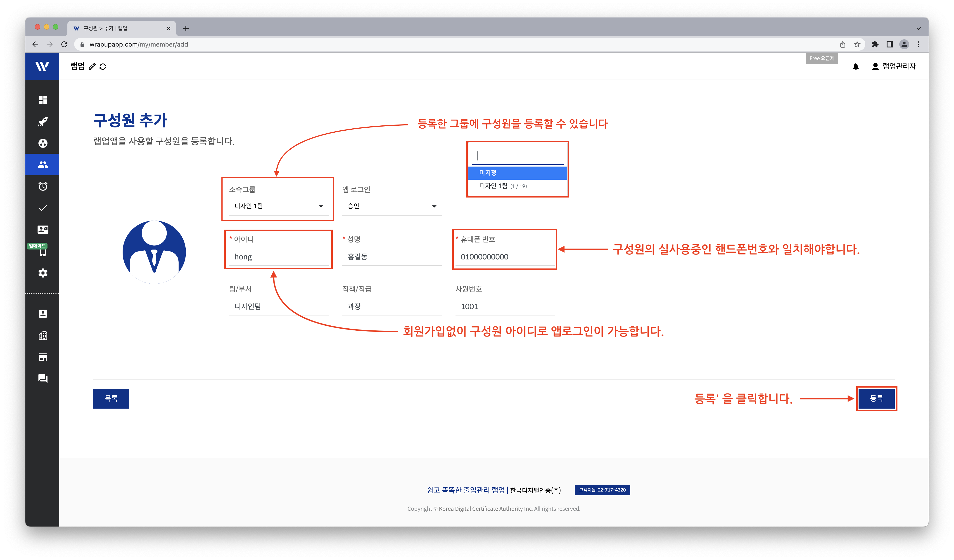
Task: Open the company building icon in sidebar
Action: tap(43, 335)
